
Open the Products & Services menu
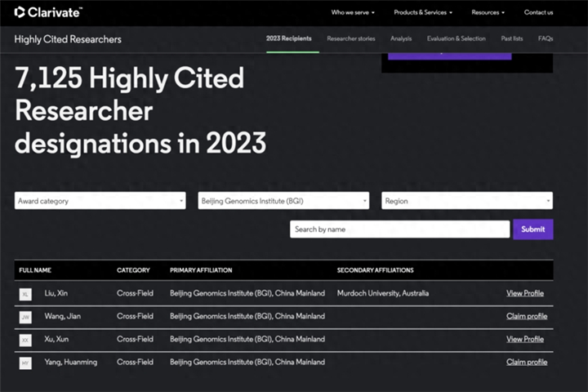422,12
